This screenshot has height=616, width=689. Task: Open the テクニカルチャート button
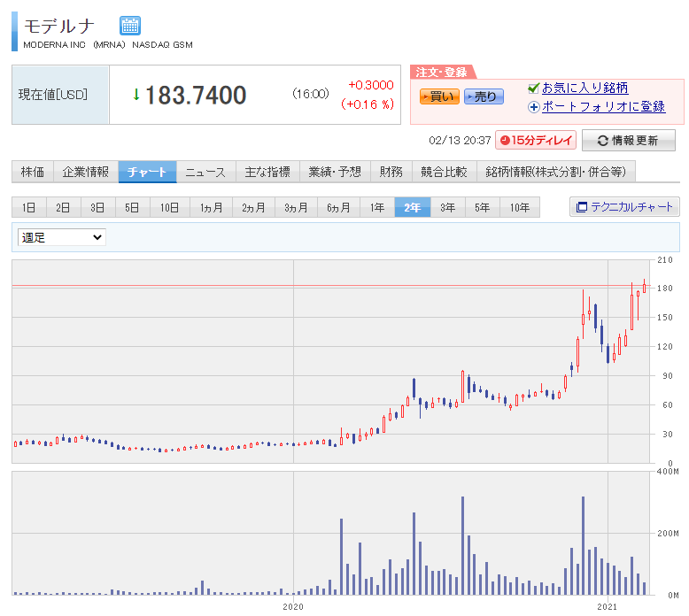click(x=624, y=207)
